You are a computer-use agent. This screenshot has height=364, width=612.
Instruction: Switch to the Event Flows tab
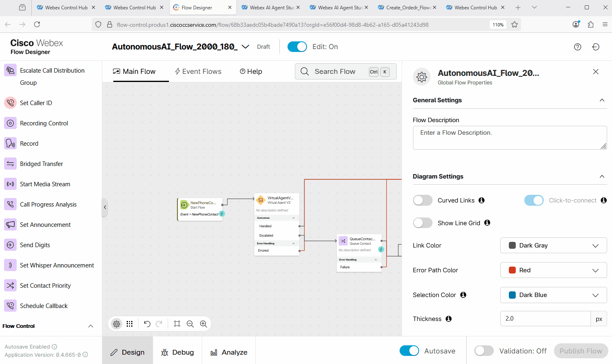click(x=198, y=71)
